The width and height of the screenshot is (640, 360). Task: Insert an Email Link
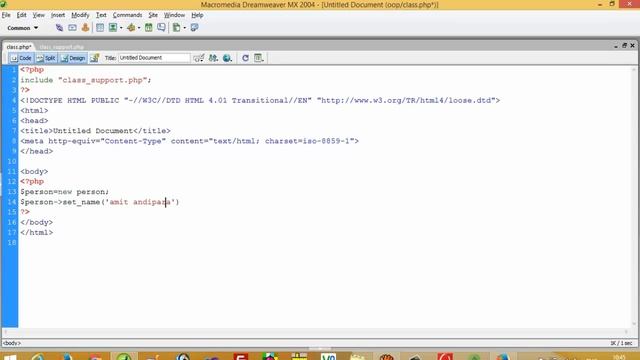coord(72,28)
